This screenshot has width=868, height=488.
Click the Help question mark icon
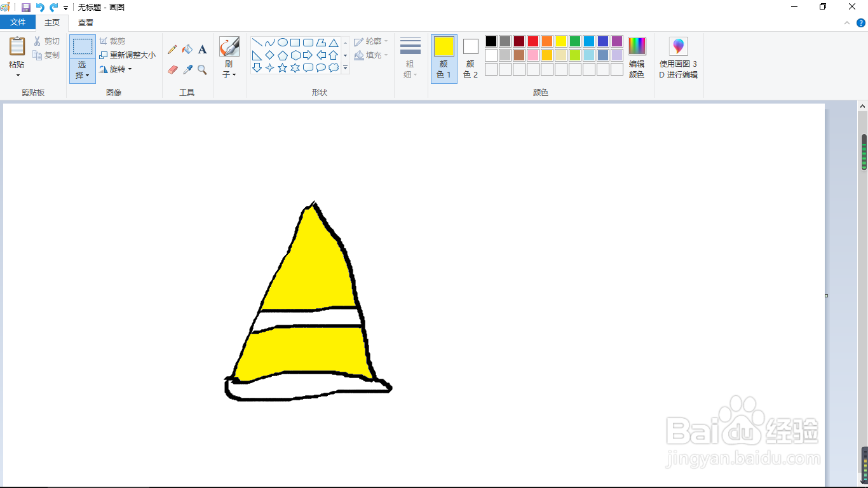[x=860, y=23]
